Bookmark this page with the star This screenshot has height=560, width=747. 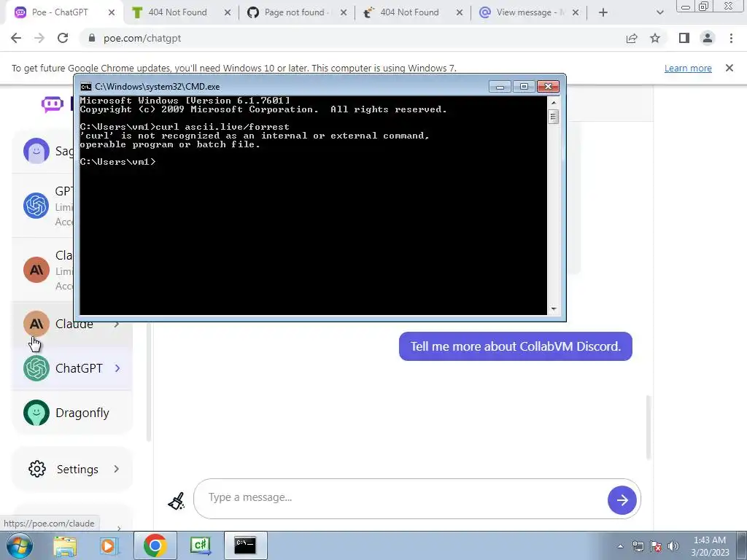(655, 38)
